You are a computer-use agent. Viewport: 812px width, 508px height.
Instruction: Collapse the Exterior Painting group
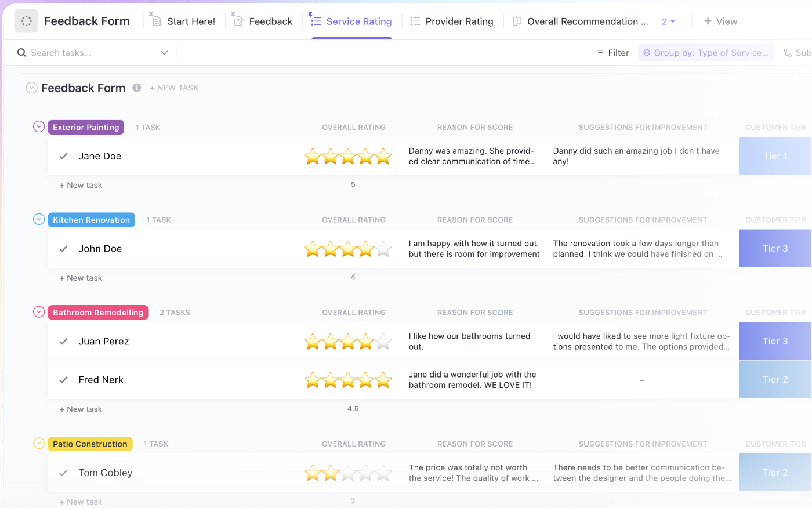[39, 126]
